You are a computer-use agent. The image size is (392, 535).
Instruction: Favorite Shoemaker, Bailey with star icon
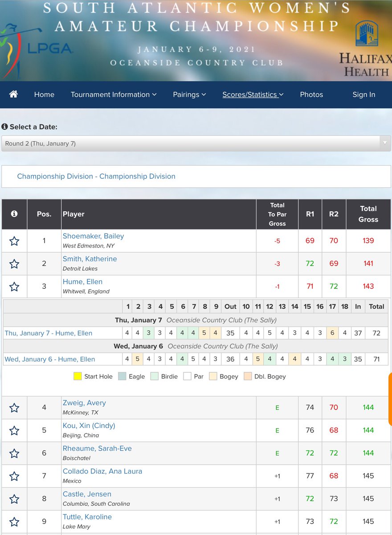(14, 241)
